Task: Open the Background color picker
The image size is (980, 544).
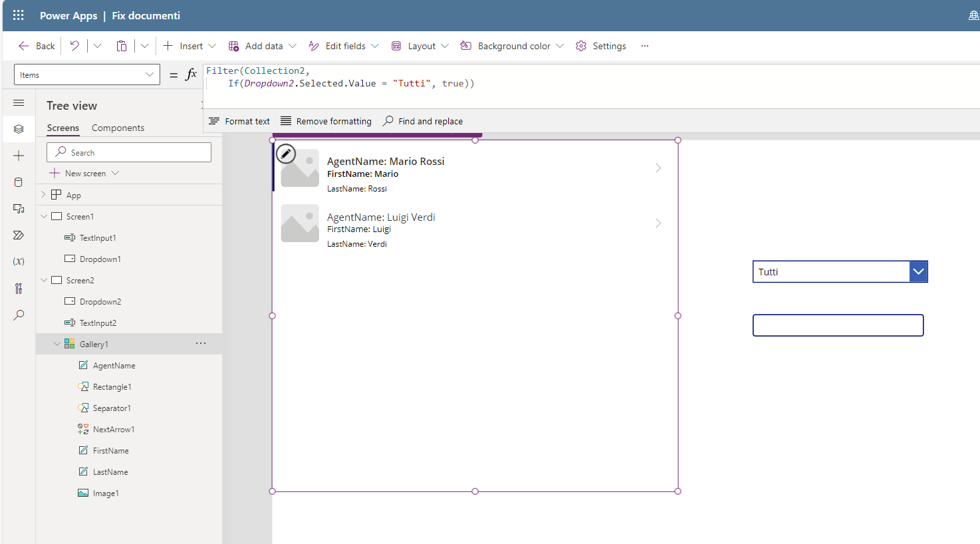Action: [511, 45]
